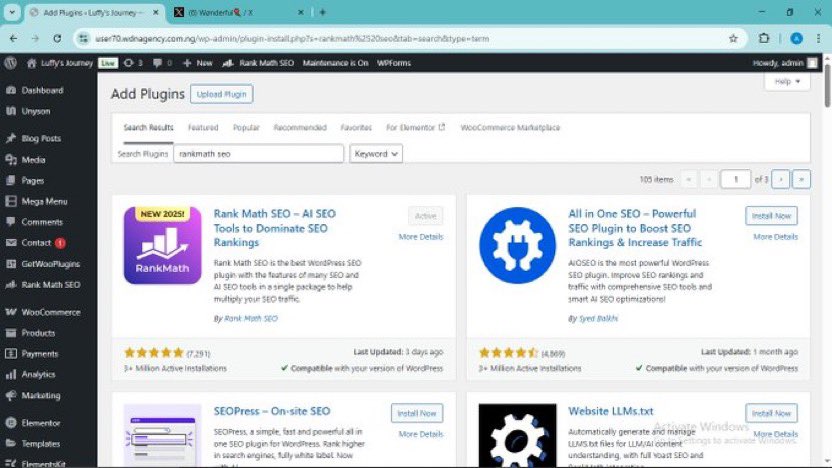Open Elementor in the sidebar

click(x=40, y=423)
